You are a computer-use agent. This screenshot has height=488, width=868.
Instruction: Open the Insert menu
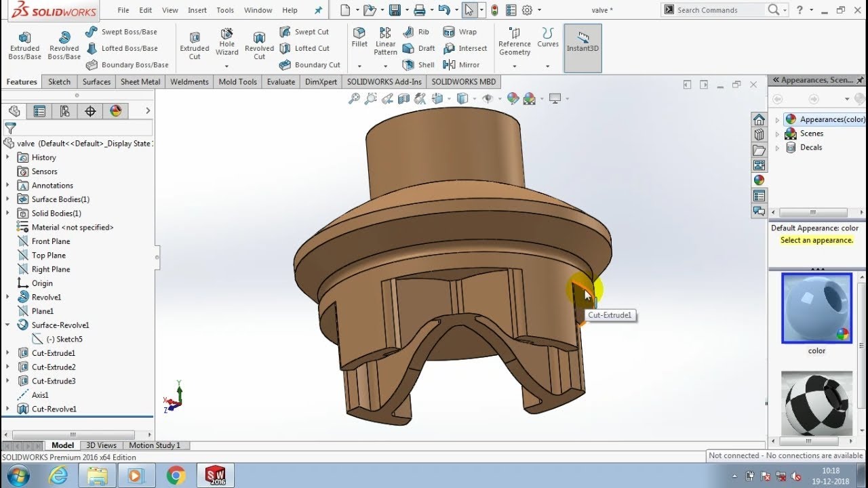(197, 10)
